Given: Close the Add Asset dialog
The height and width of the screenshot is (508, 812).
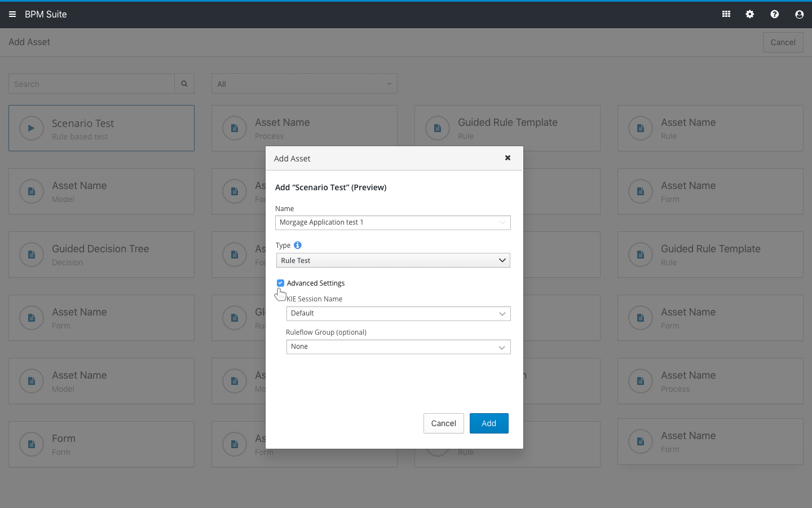Looking at the screenshot, I should (507, 158).
